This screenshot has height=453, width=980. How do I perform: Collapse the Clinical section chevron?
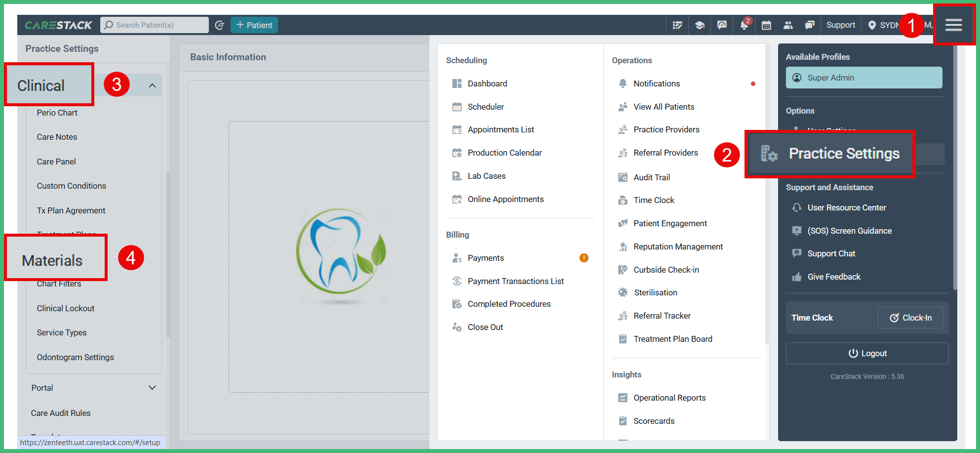click(153, 85)
